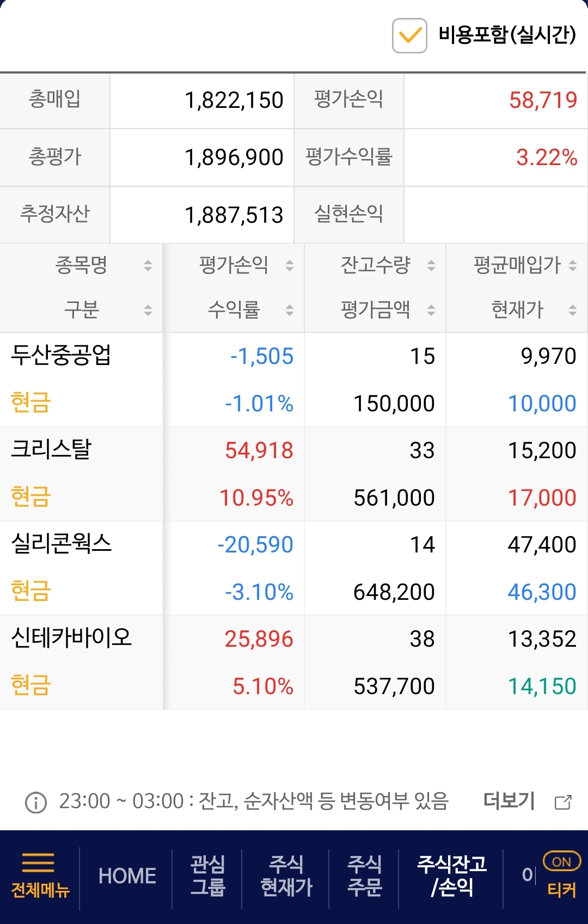Sort by 잔고수량 column arrows
Screen dimensions: 588x924
point(431,266)
